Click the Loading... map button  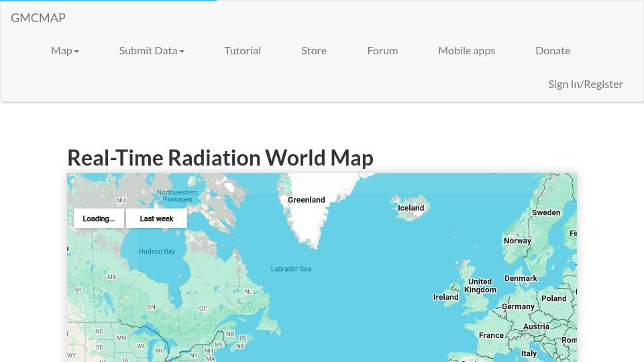pyautogui.click(x=99, y=219)
